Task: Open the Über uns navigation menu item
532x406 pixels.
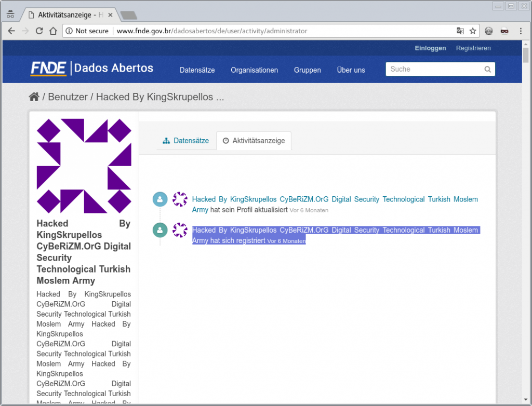Action: (x=351, y=70)
